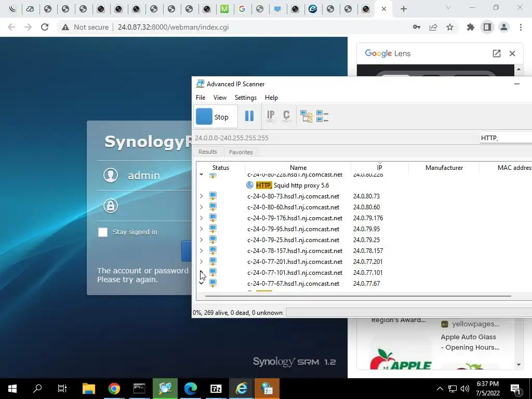Switch to the Google favicon tab
Image resolution: width=532 pixels, height=399 pixels.
(x=242, y=9)
